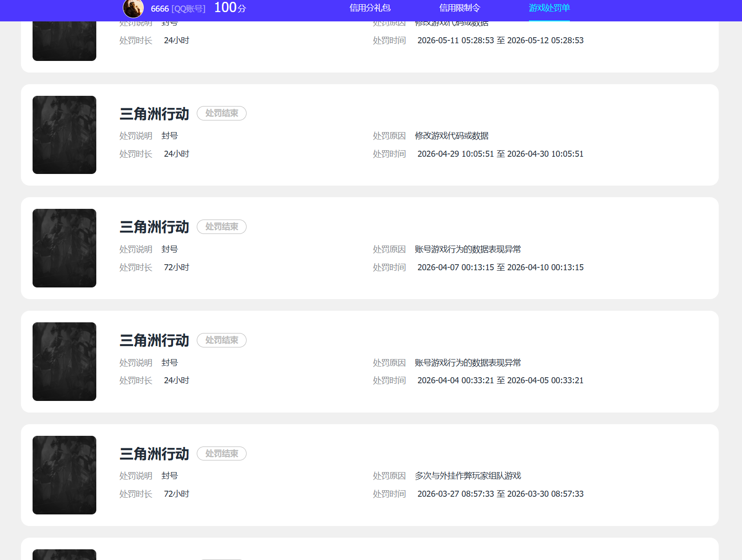Screen dimensions: 742x560
Task: Click 三角洲行动 title of the 2026-04-29 record
Action: click(x=154, y=114)
